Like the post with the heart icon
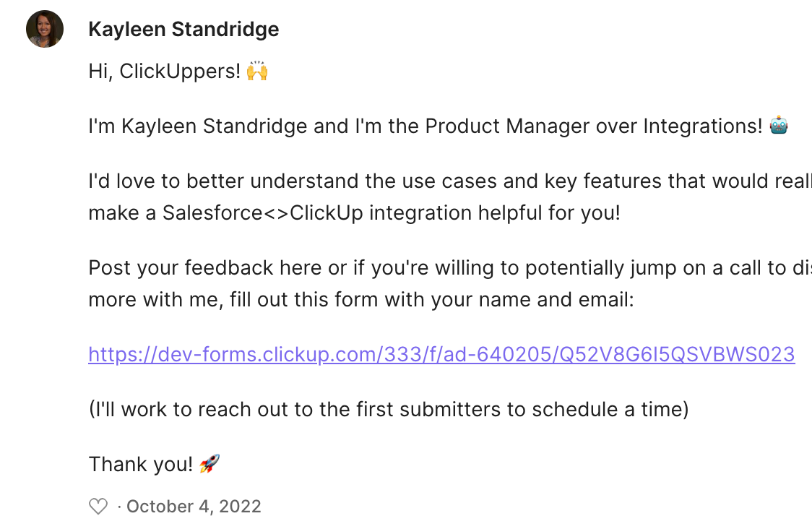Image resolution: width=812 pixels, height=529 pixels. [x=98, y=506]
